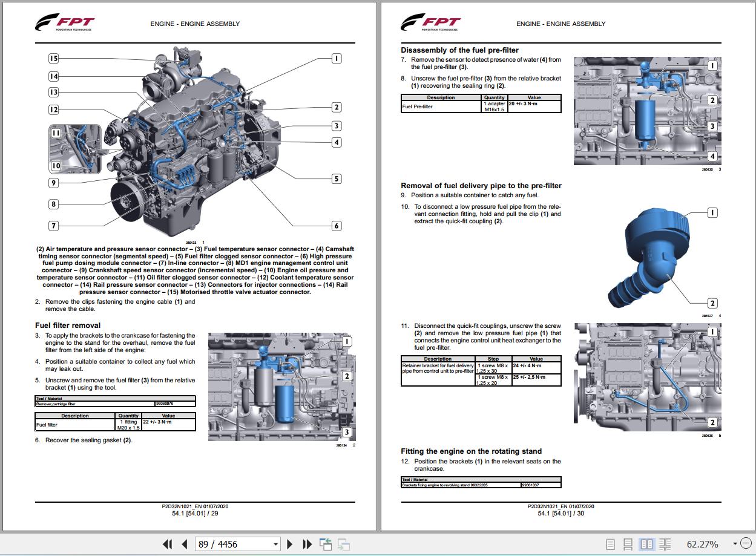Click the previous view icon
The image size is (756, 556).
[326, 544]
